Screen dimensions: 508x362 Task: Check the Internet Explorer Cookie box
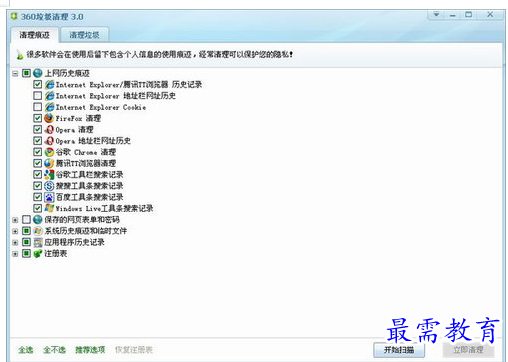37,107
